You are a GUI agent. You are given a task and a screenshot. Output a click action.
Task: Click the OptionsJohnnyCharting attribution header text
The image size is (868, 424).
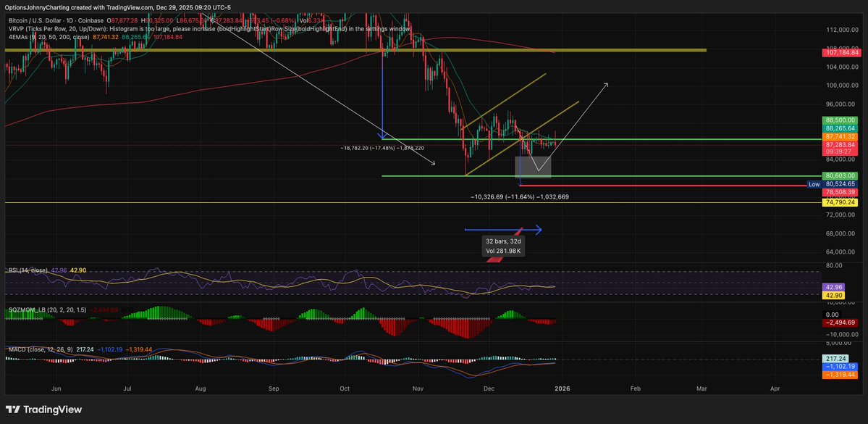[118, 7]
